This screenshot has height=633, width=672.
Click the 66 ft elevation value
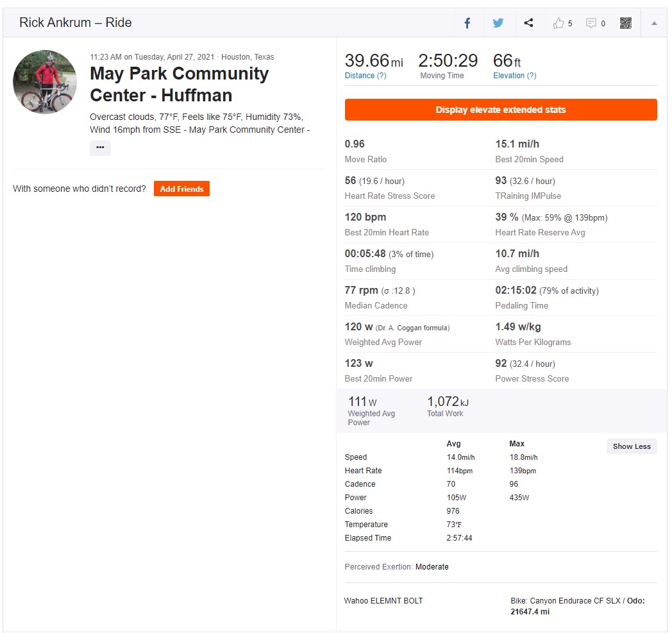point(507,61)
